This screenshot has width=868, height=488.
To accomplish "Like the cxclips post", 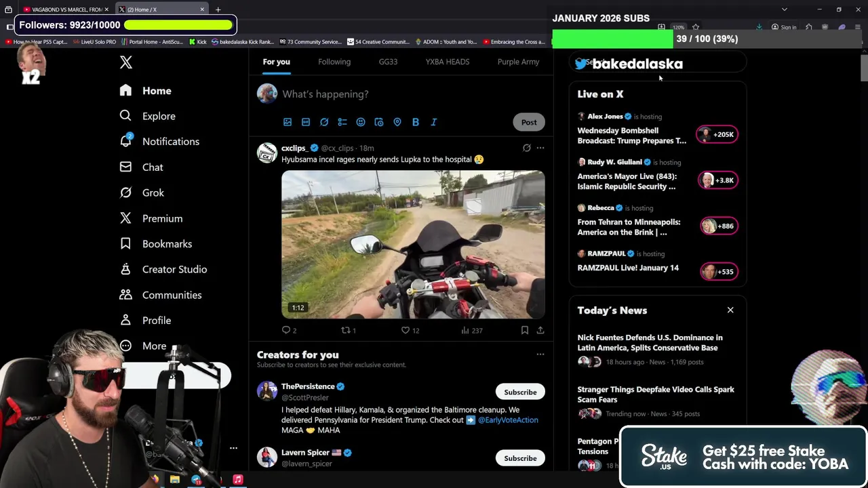I will [410, 330].
